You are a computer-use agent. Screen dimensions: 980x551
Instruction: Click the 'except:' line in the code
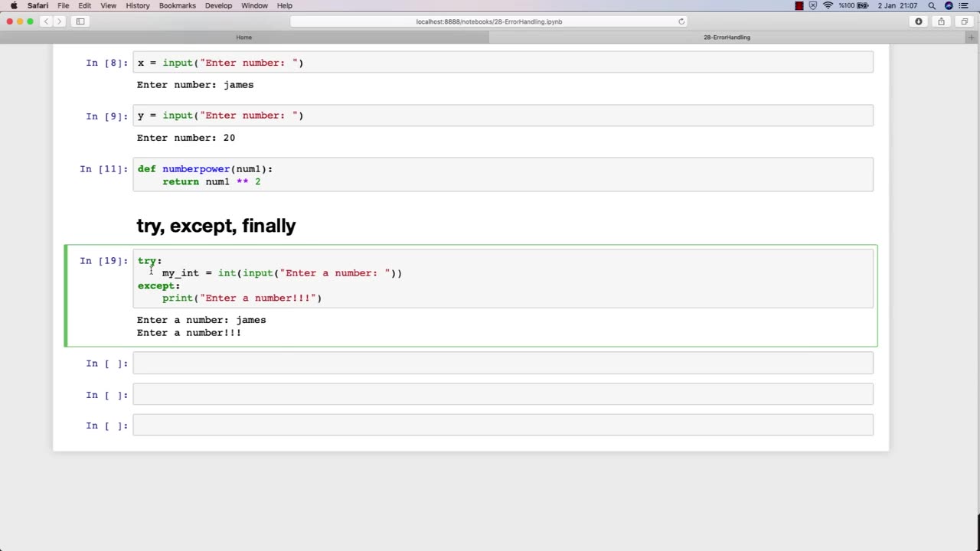[x=158, y=285]
